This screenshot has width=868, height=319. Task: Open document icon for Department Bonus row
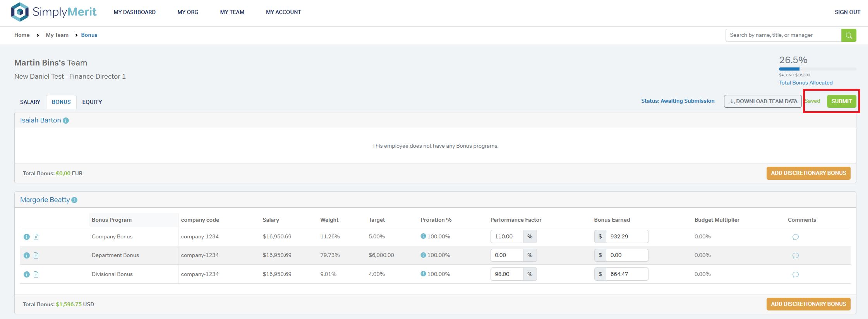[36, 255]
